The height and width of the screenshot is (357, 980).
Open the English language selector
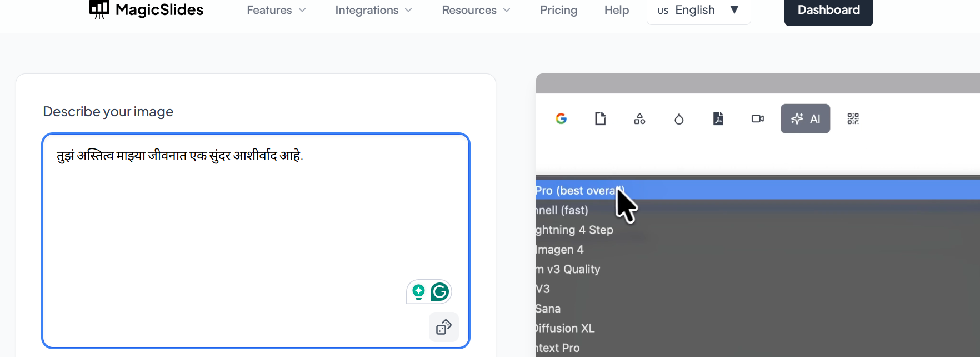698,10
